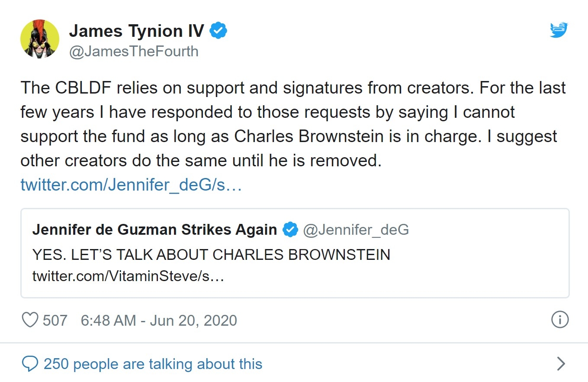Click the Jennifer de Guzman Strikes Again name

point(154,230)
